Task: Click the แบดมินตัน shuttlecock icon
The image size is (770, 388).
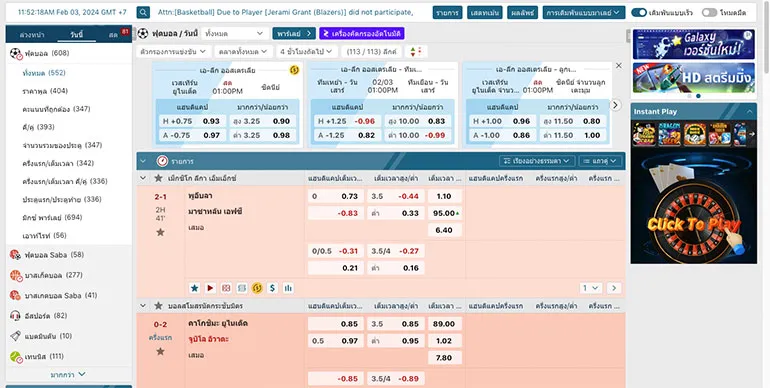Action: point(16,336)
